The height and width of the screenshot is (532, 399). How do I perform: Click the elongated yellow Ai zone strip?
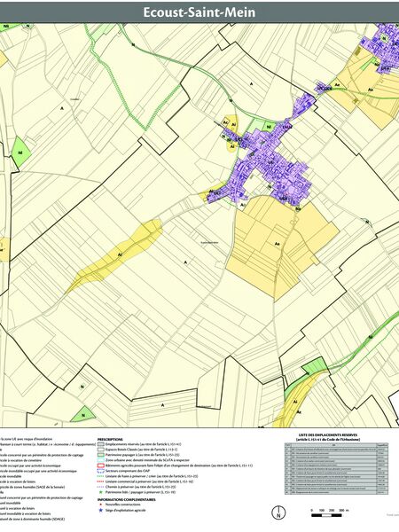tap(115, 255)
